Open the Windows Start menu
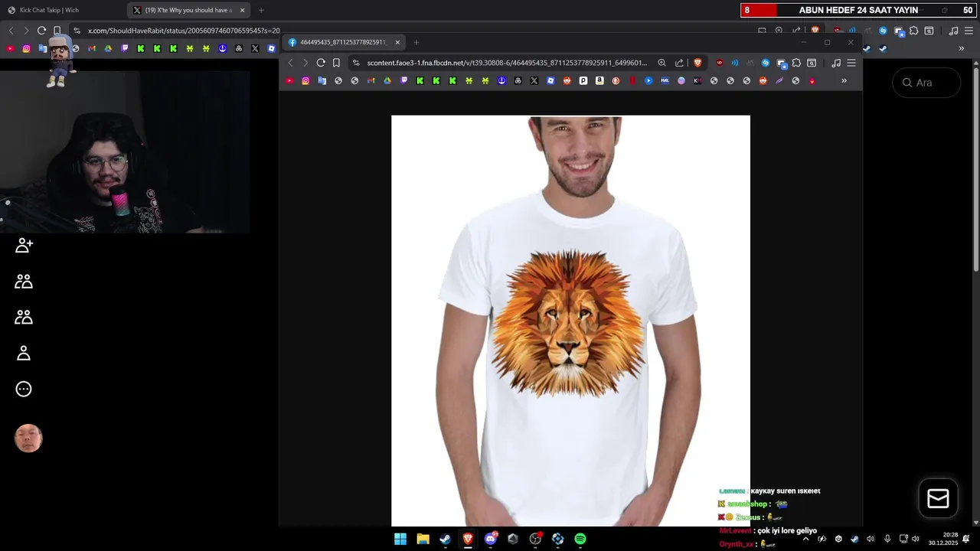Screen dimensions: 980x551 coord(400,539)
